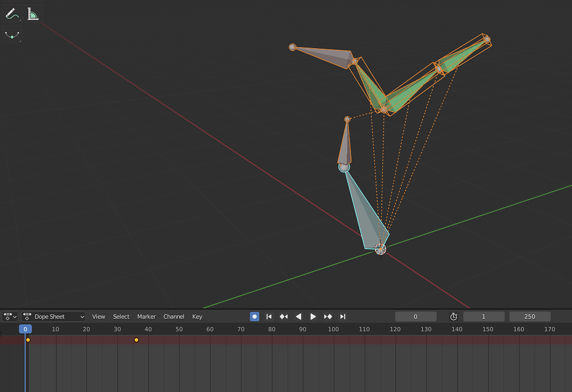572x392 pixels.
Task: Click the blue current frame indicator 0
Action: pos(25,329)
